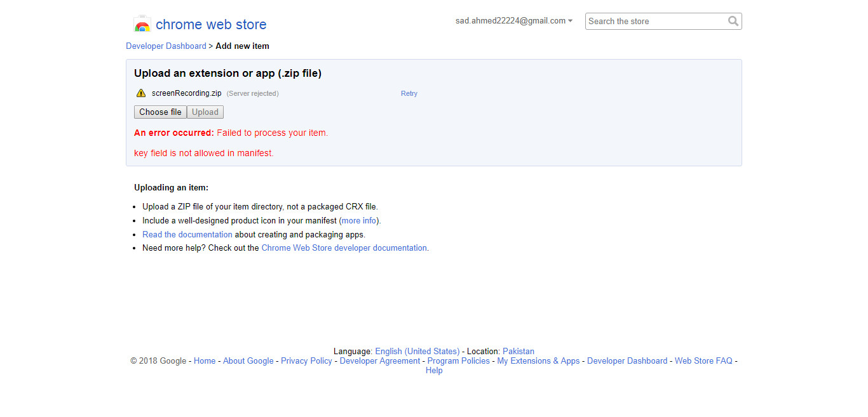The width and height of the screenshot is (868, 417).
Task: Change location via Pakistan link
Action: 519,351
